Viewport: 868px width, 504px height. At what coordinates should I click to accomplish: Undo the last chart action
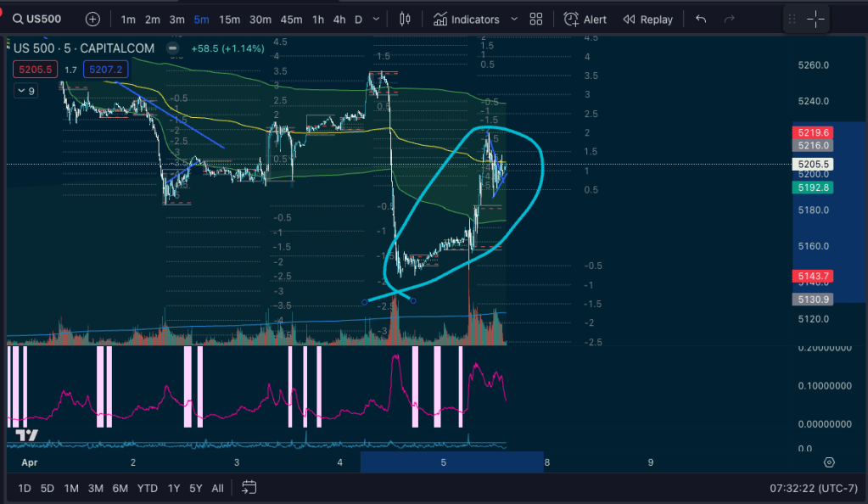click(700, 19)
